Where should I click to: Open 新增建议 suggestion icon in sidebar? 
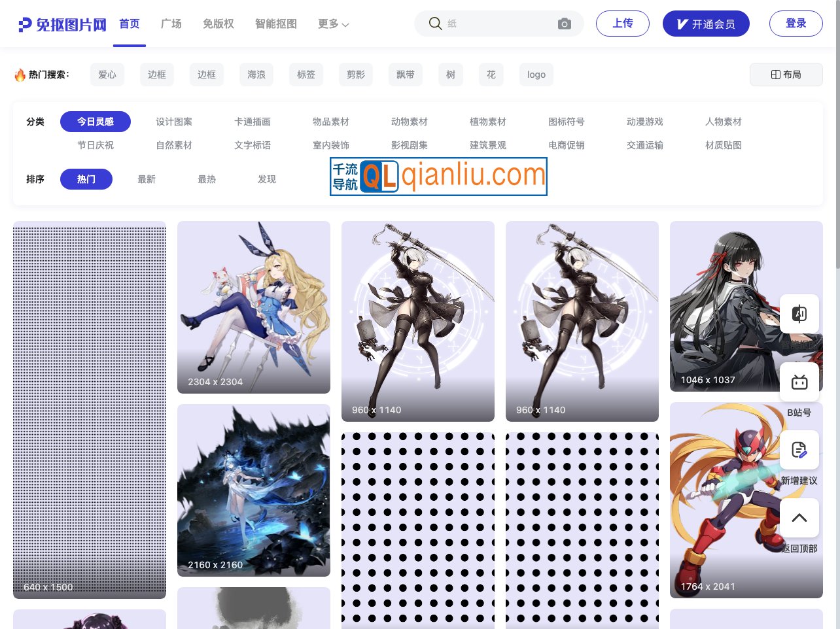point(799,450)
